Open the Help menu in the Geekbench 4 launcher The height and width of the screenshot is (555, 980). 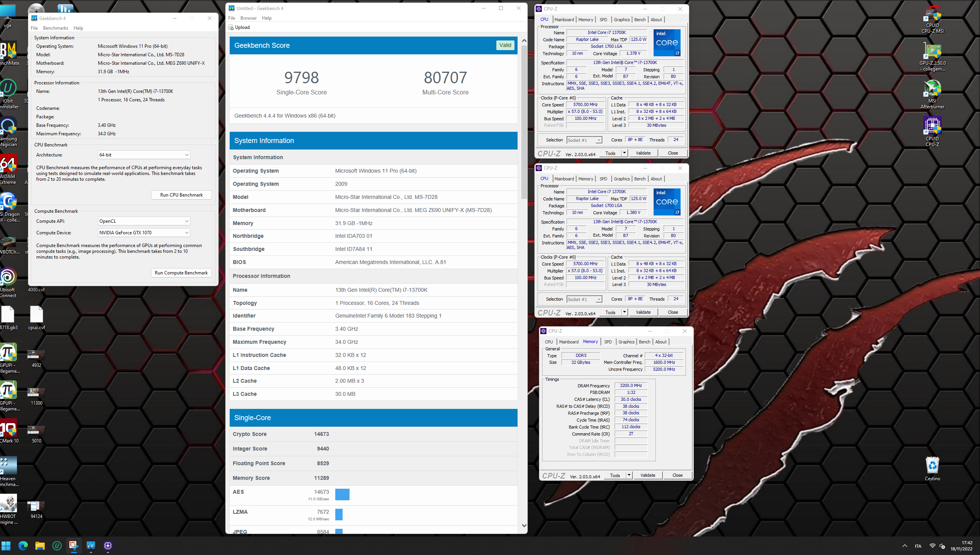tap(78, 28)
